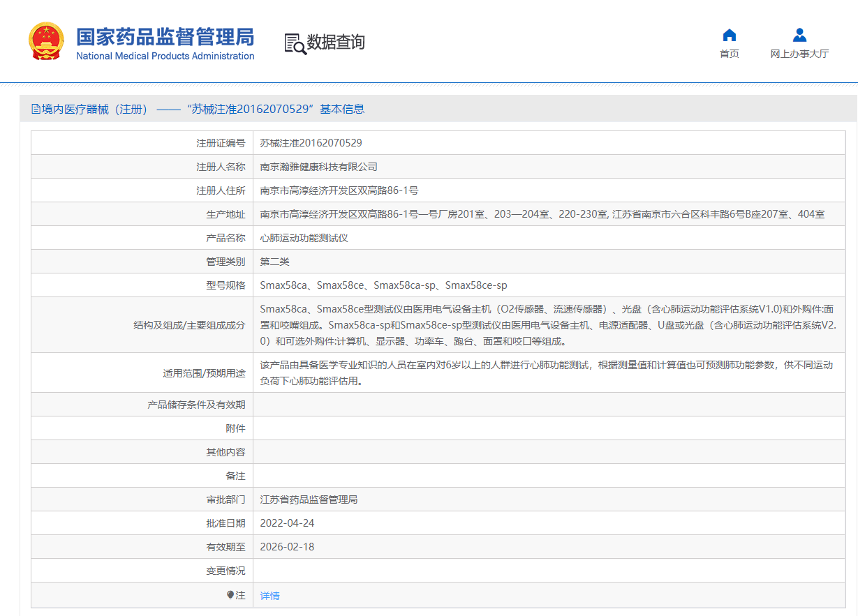
Task: Click 国家药品监督管理局 site title
Action: click(x=165, y=36)
